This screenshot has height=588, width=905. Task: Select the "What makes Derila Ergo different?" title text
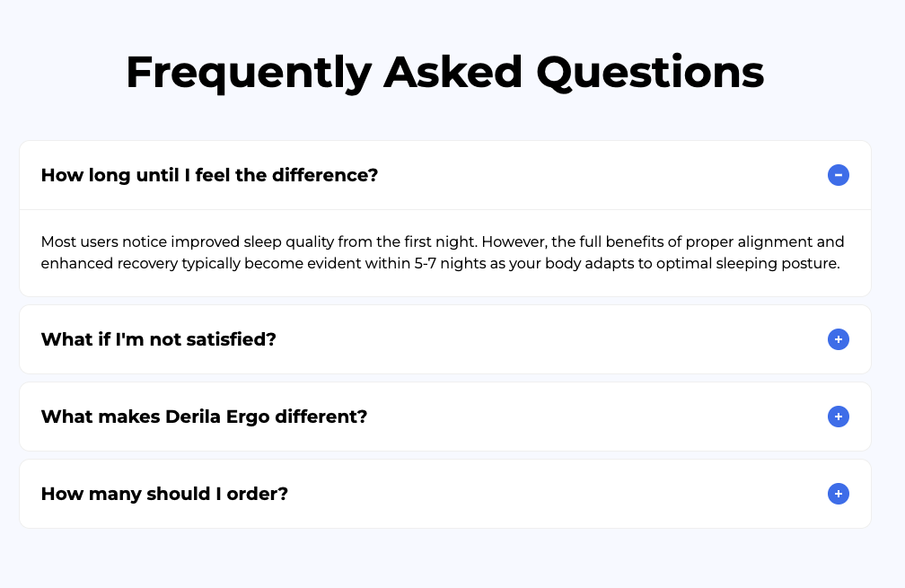(204, 417)
